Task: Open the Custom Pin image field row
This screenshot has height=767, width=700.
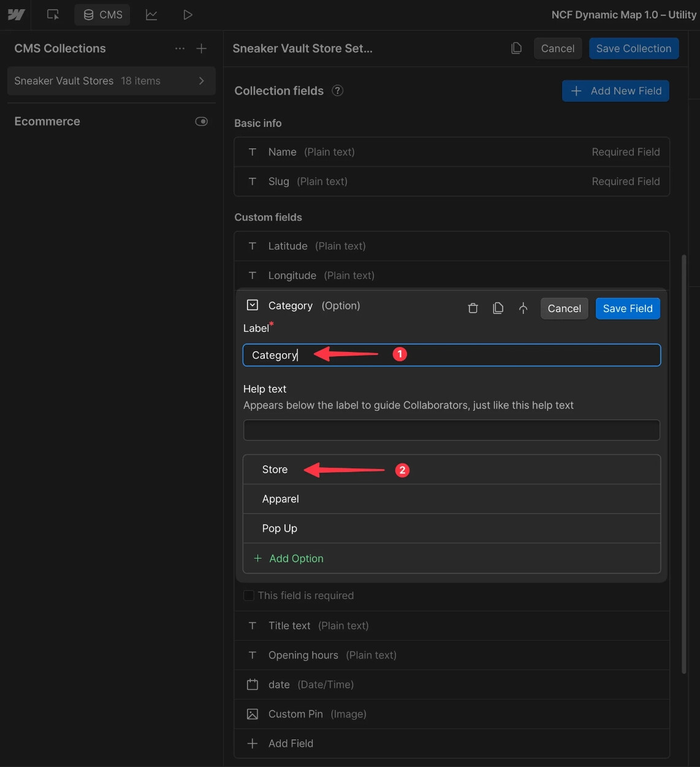Action: point(452,714)
